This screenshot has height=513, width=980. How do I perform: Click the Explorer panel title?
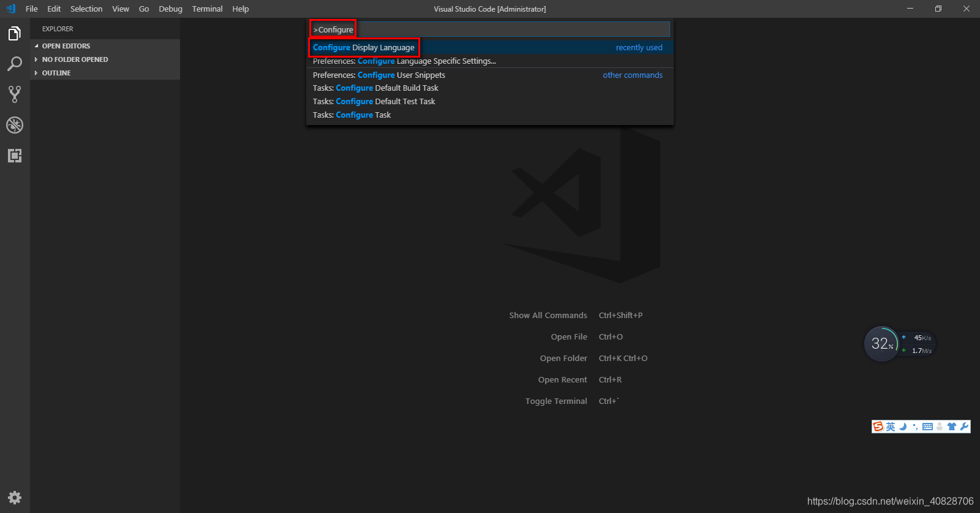pyautogui.click(x=58, y=29)
